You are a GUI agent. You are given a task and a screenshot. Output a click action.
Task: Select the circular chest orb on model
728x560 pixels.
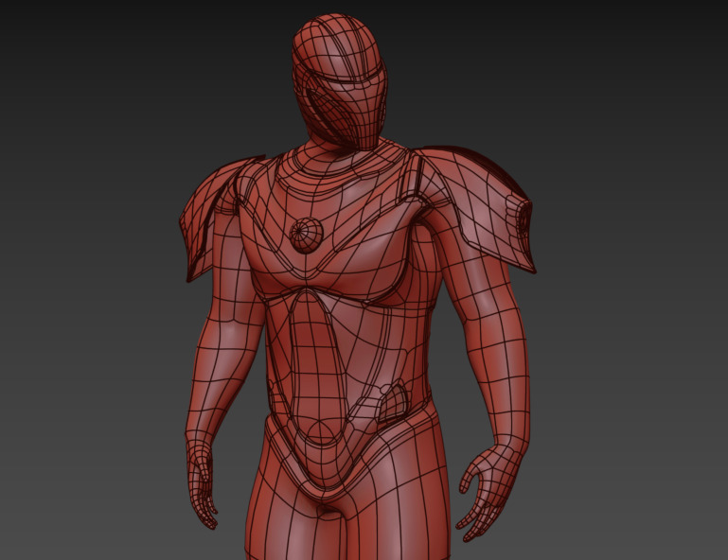pyautogui.click(x=306, y=235)
